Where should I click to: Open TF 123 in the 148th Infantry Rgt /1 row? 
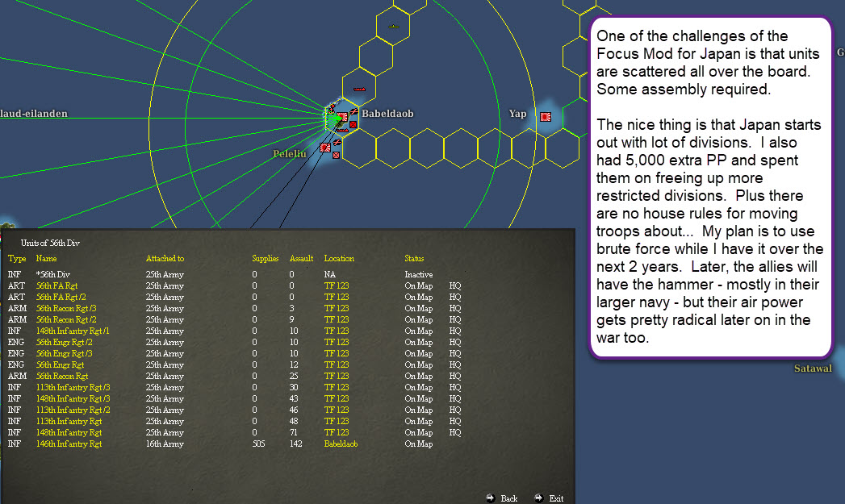point(337,331)
